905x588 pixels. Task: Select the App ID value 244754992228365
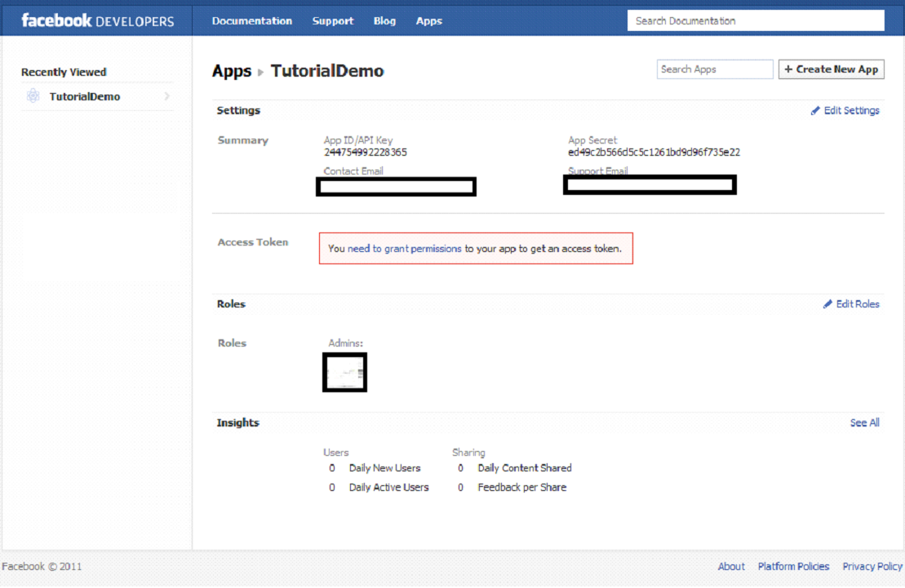(x=366, y=153)
